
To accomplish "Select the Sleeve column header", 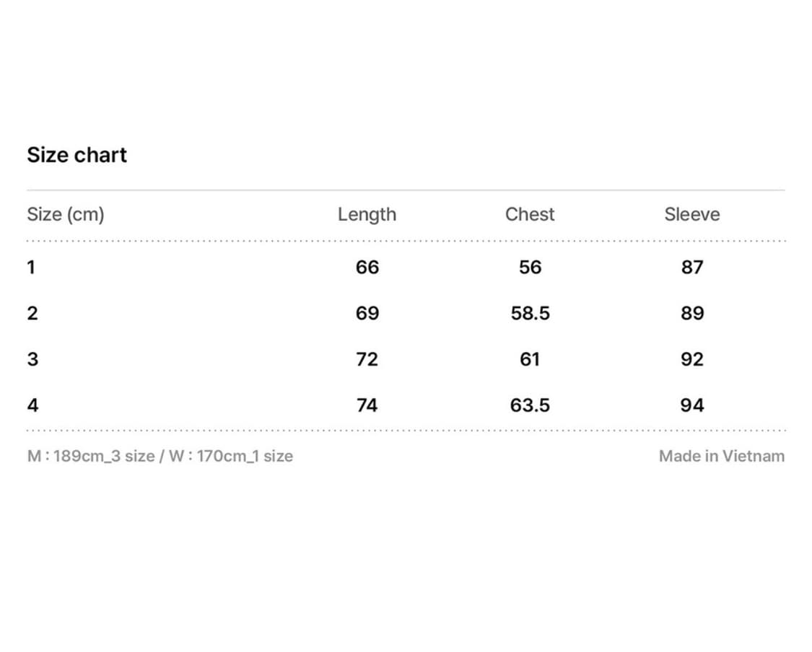I will coord(691,214).
